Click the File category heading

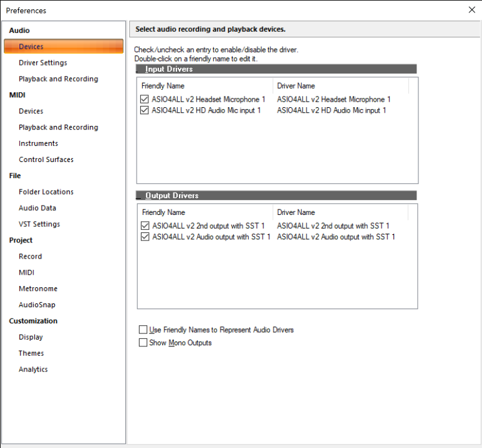15,176
